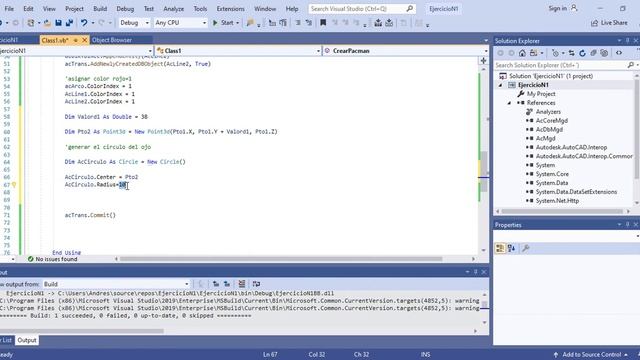Select the Output tab at the bottom

point(27,340)
